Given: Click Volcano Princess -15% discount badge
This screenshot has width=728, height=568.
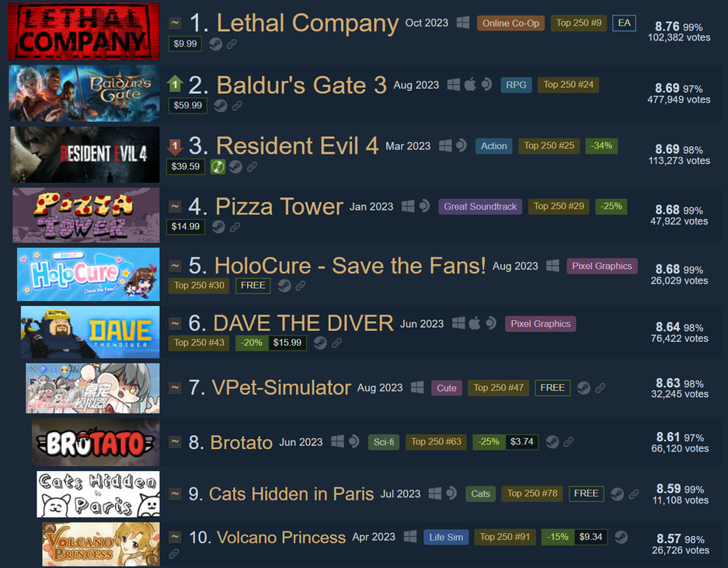Looking at the screenshot, I should pos(558,537).
